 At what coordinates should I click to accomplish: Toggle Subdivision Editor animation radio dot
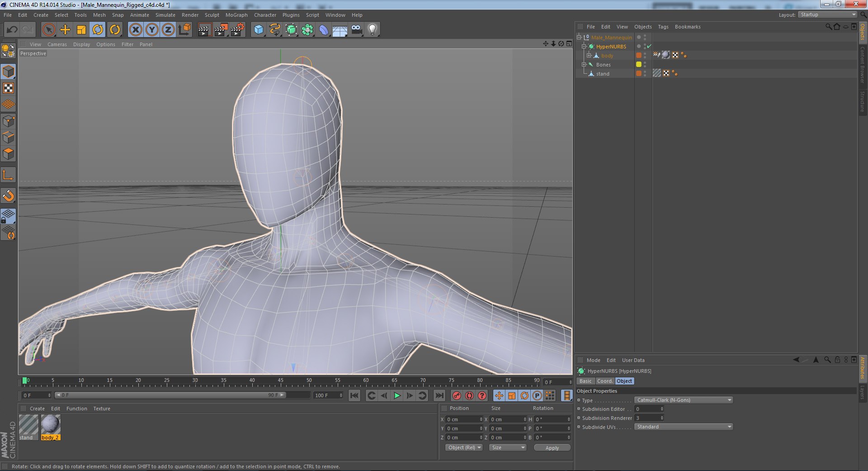(x=579, y=409)
